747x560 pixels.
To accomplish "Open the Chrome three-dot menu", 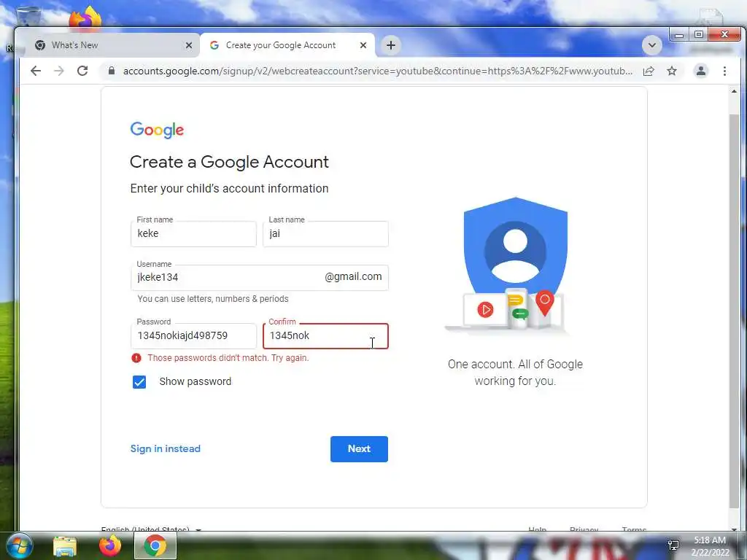I will tap(724, 71).
